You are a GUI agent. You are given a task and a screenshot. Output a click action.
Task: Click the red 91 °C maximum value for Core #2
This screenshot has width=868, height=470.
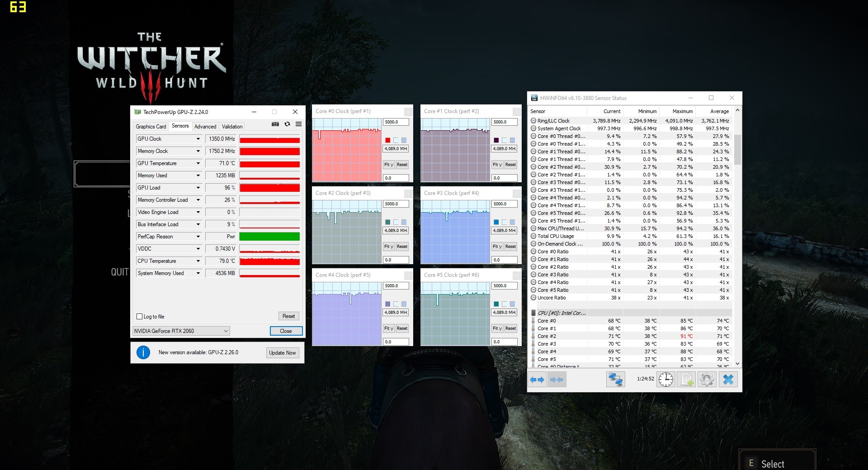coord(686,336)
